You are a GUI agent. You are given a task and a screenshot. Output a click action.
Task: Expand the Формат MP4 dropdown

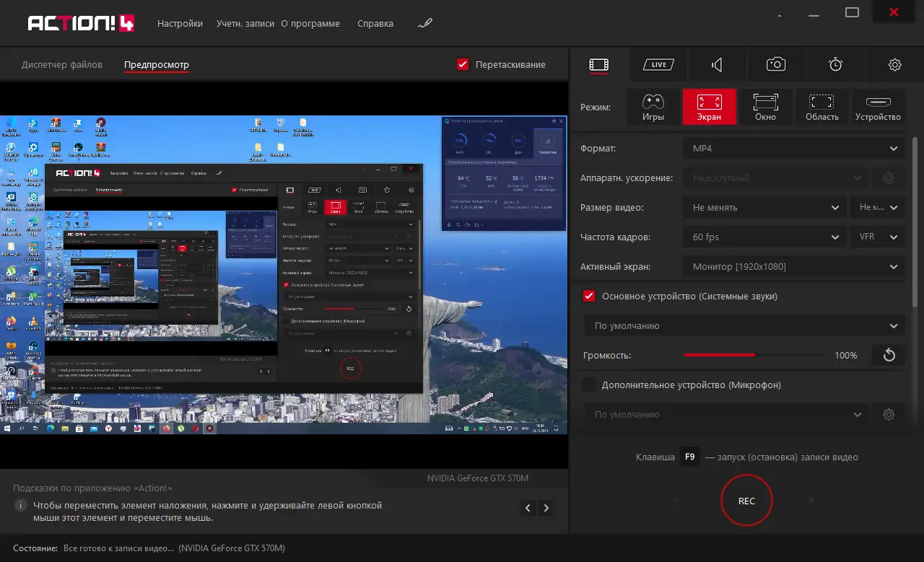(x=793, y=148)
